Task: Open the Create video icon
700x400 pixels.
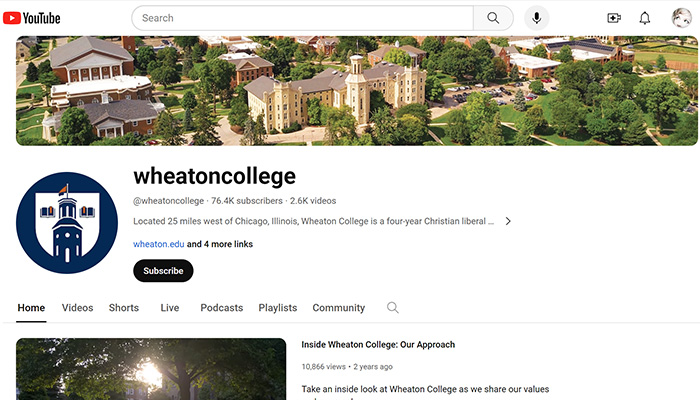Action: coord(614,18)
